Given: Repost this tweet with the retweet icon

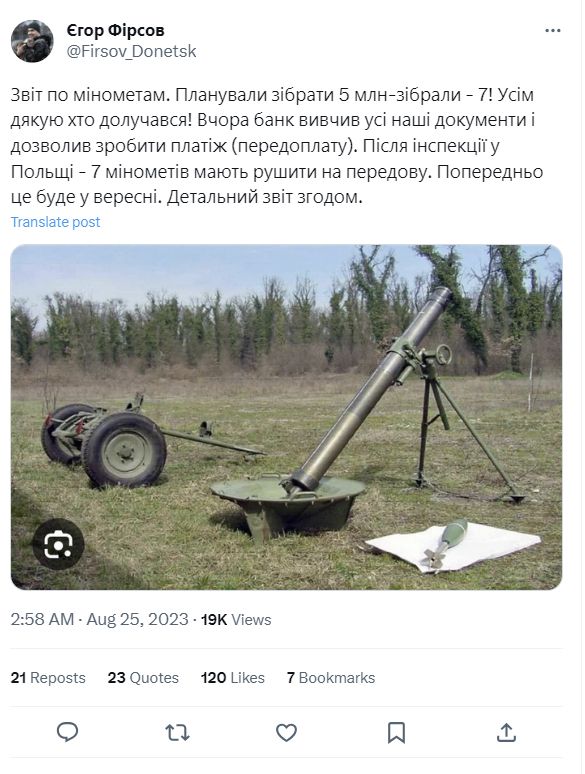Looking at the screenshot, I should coord(177,733).
